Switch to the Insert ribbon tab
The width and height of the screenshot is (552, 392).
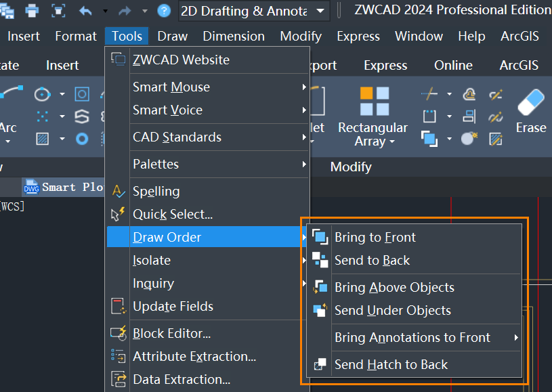[x=62, y=66]
